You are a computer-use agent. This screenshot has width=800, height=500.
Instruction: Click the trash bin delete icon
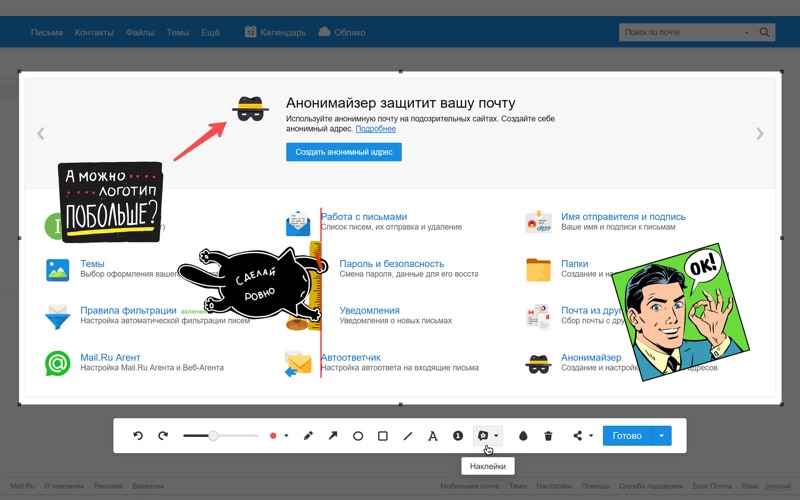548,436
